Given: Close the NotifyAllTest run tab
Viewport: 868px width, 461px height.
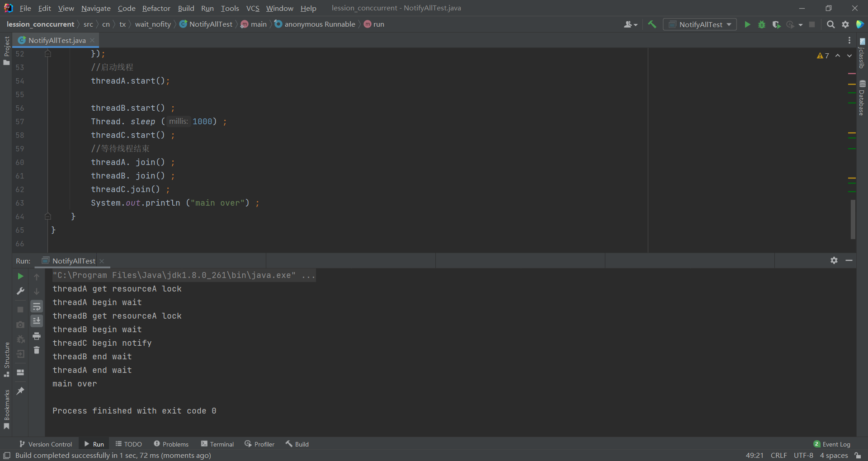Looking at the screenshot, I should coord(102,261).
